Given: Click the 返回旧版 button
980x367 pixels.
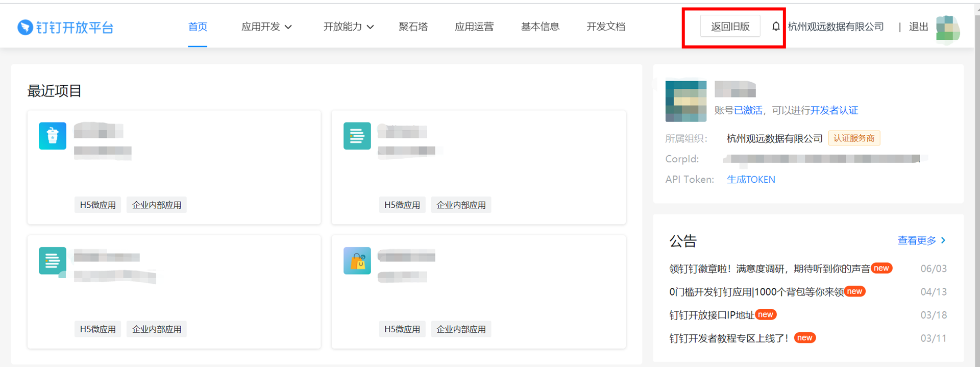Looking at the screenshot, I should 730,26.
